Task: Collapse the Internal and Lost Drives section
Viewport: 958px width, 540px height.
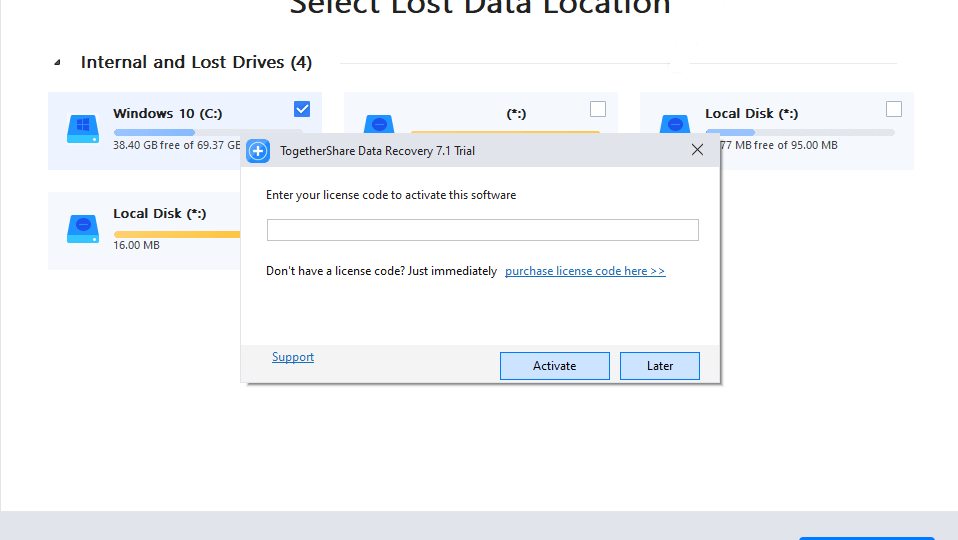Action: [x=57, y=62]
